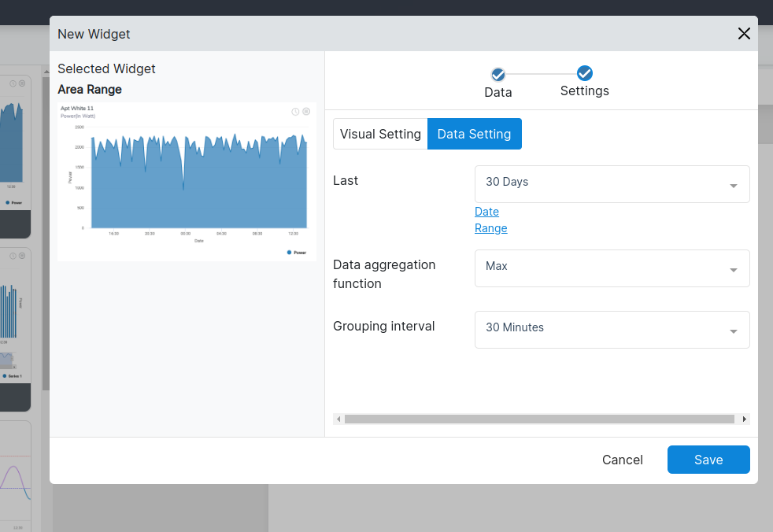
Task: Click the Settings step label
Action: (584, 91)
